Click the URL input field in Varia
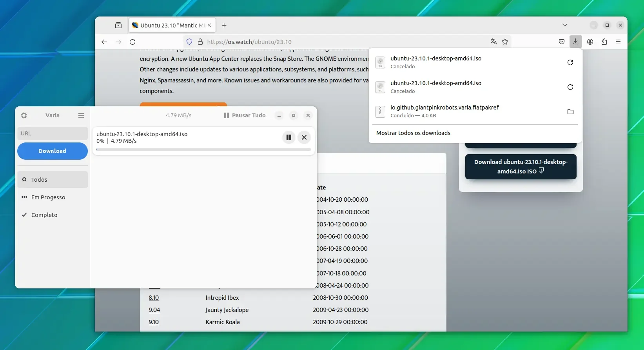Image resolution: width=644 pixels, height=350 pixels. click(x=53, y=133)
